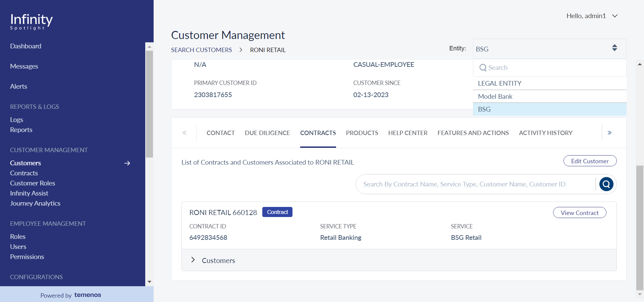Click the sidebar scroll up arrow
The width and height of the screenshot is (644, 302).
point(150,47)
